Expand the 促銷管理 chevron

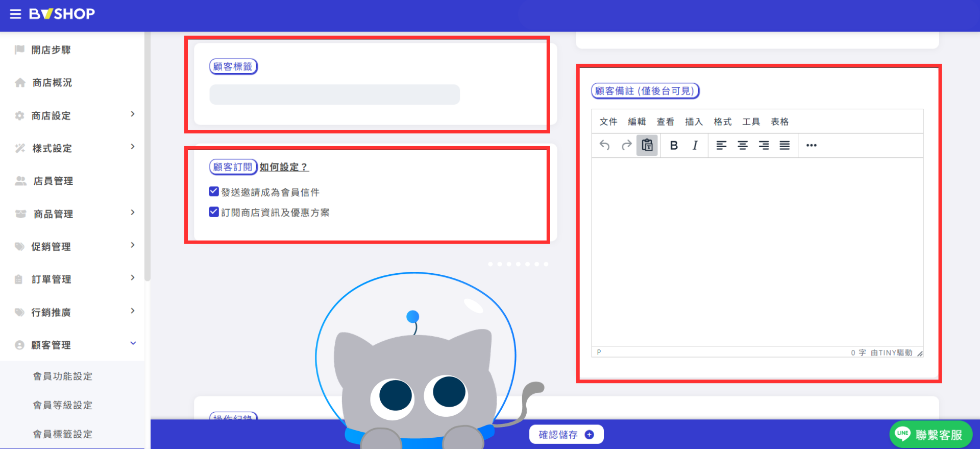coord(133,245)
